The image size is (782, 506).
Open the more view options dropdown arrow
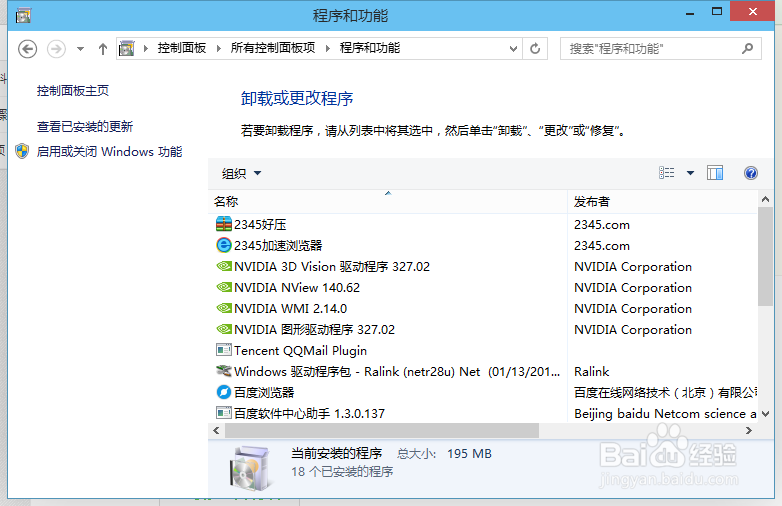[x=690, y=173]
